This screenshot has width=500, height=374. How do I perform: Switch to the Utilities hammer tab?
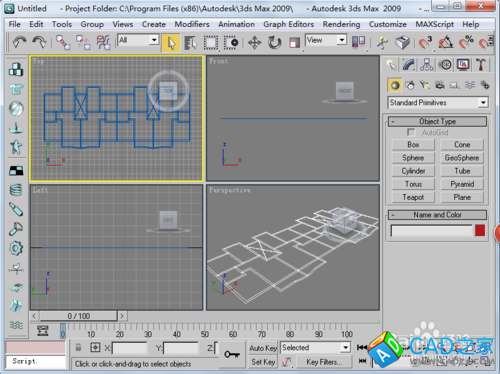(x=481, y=65)
